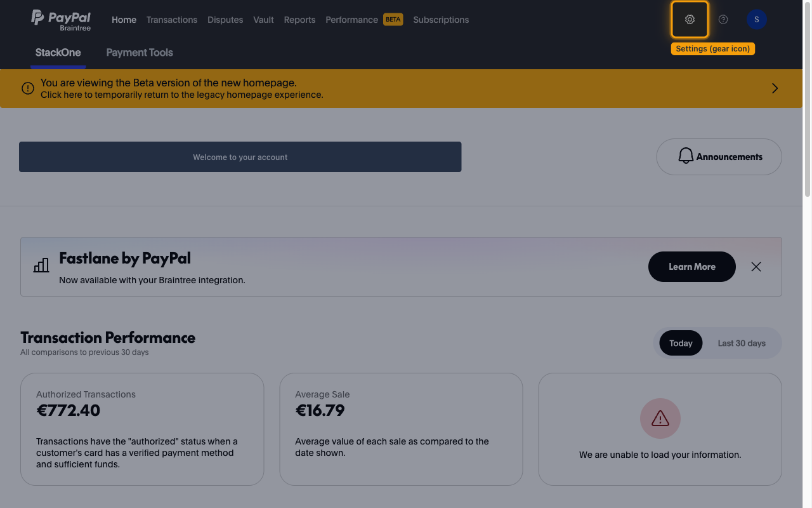Click 'Now available with your Braintree integration' text
812x508 pixels.
(152, 280)
